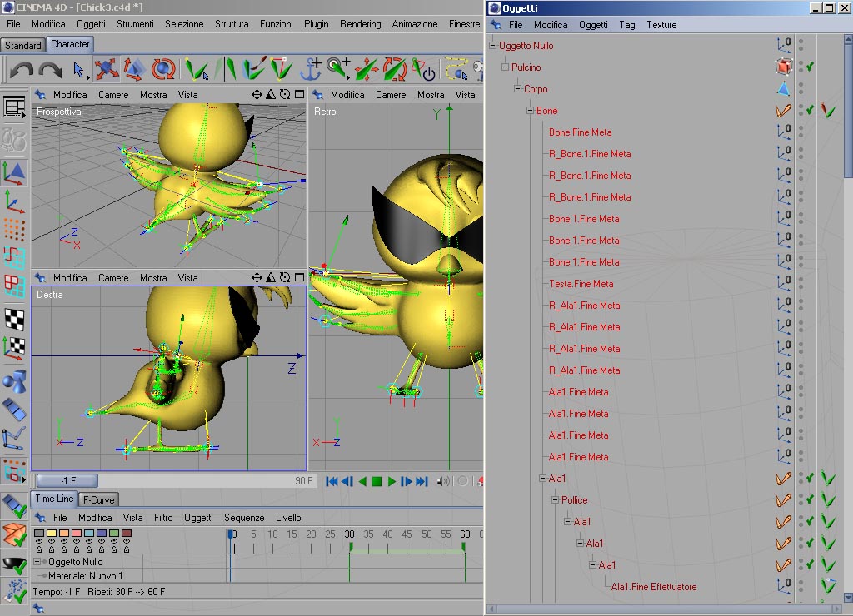
Task: Click the move icon in Prospettiva viewport header
Action: coord(257,95)
